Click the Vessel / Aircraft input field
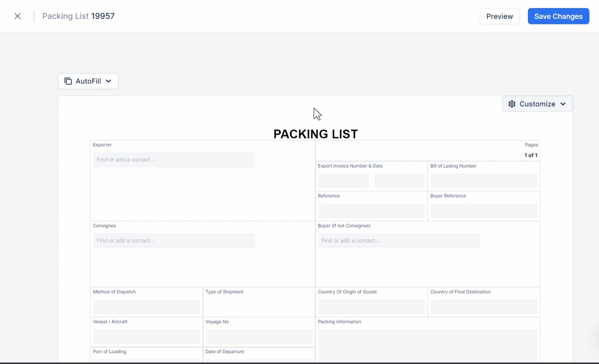Viewport: 599px width, 364px height. 147,337
